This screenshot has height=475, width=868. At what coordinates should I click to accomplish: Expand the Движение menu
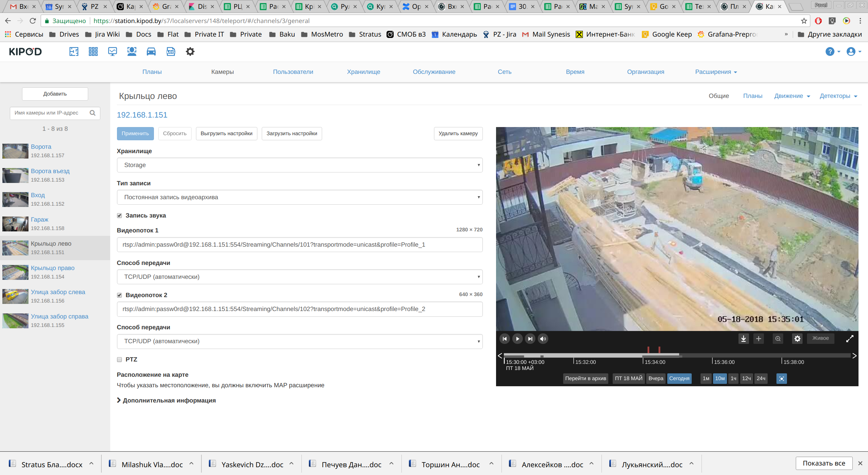792,96
